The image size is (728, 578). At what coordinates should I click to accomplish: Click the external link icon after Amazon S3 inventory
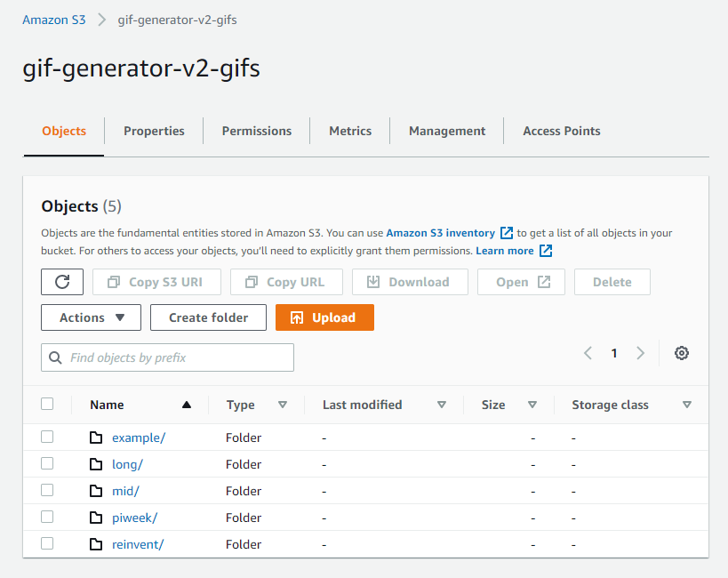pyautogui.click(x=507, y=233)
